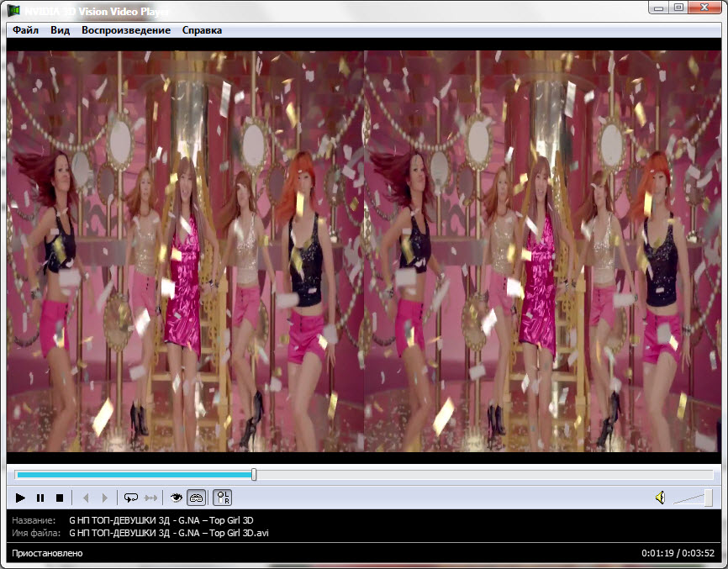
Task: Open the Вид menu
Action: coord(61,30)
